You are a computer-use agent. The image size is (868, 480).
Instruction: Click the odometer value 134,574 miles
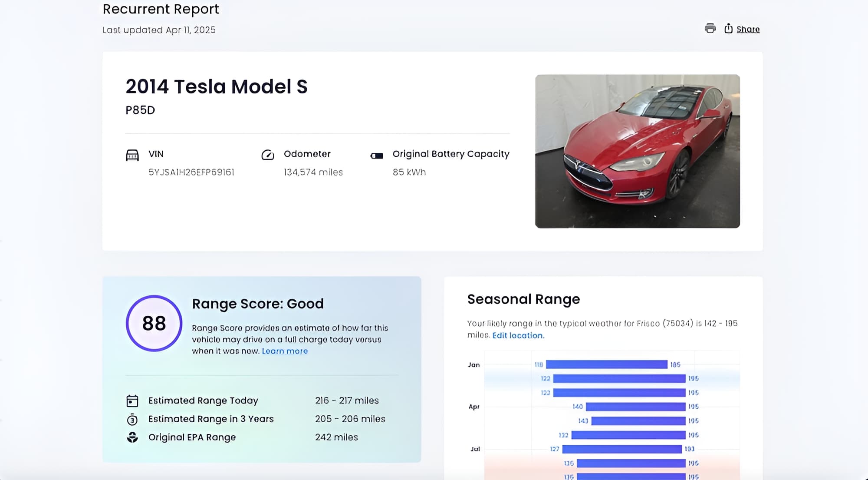[x=313, y=172]
